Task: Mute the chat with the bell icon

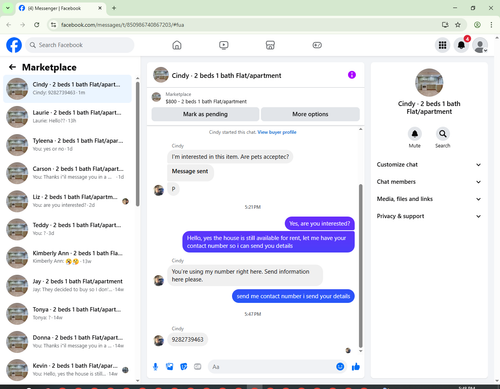Action: (x=415, y=134)
